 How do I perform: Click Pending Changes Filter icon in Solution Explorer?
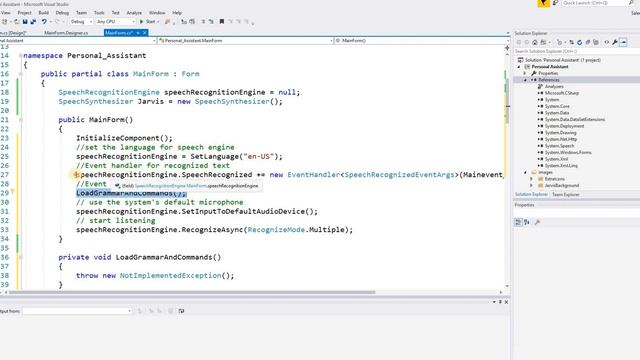(x=560, y=42)
